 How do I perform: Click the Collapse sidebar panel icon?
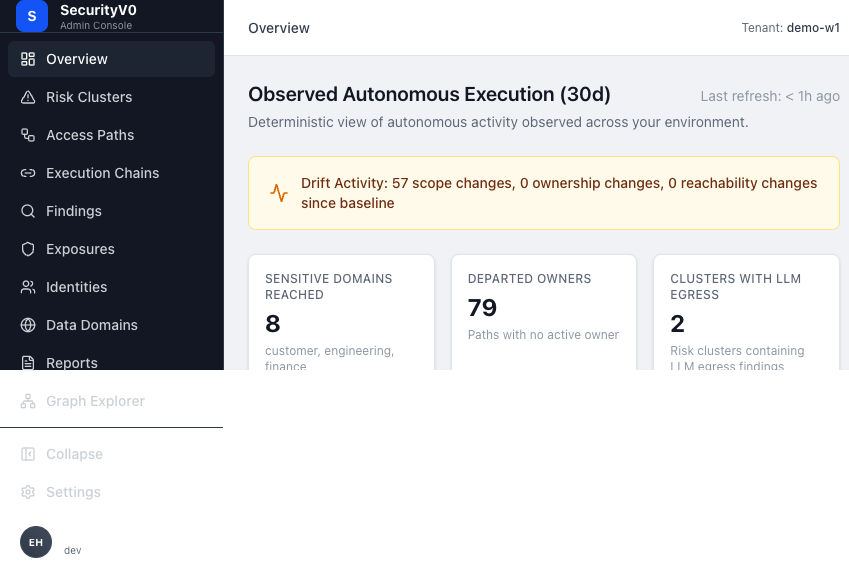[28, 454]
